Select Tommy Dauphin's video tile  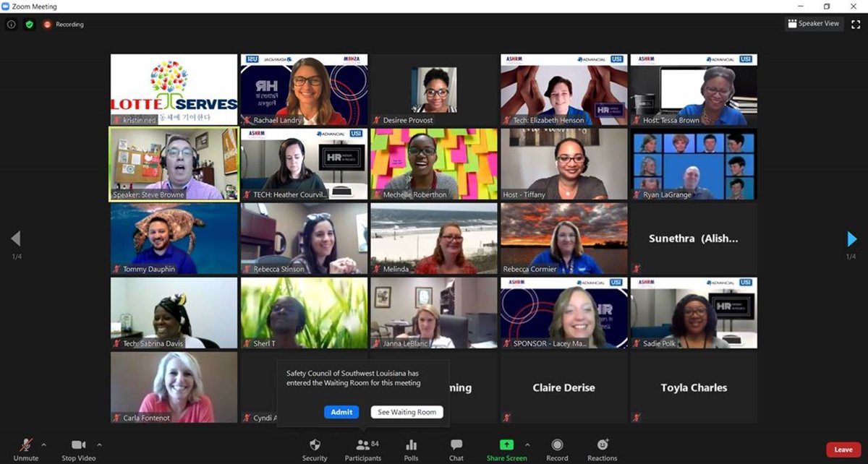[x=174, y=239]
